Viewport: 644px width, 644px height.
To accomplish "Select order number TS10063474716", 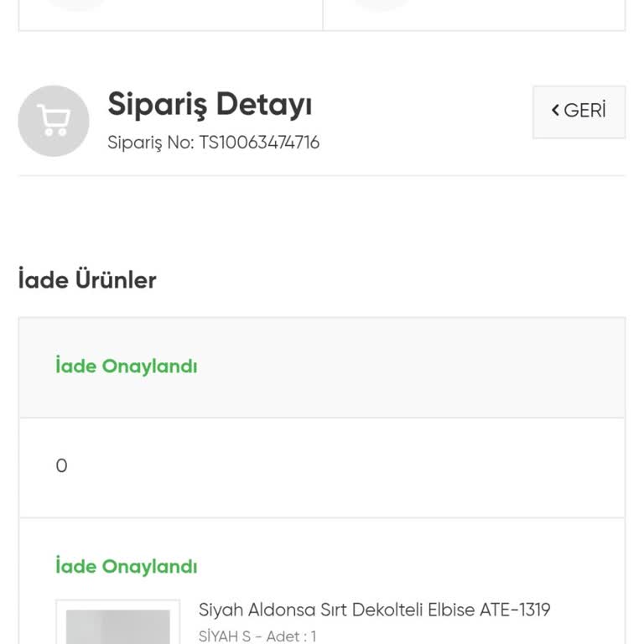I will pyautogui.click(x=259, y=143).
